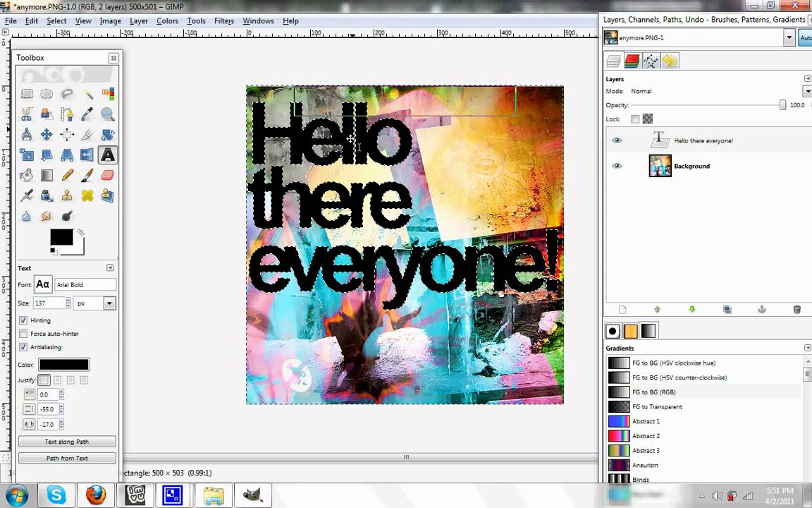Switch to the Channels tab
The height and width of the screenshot is (508, 812).
click(632, 61)
